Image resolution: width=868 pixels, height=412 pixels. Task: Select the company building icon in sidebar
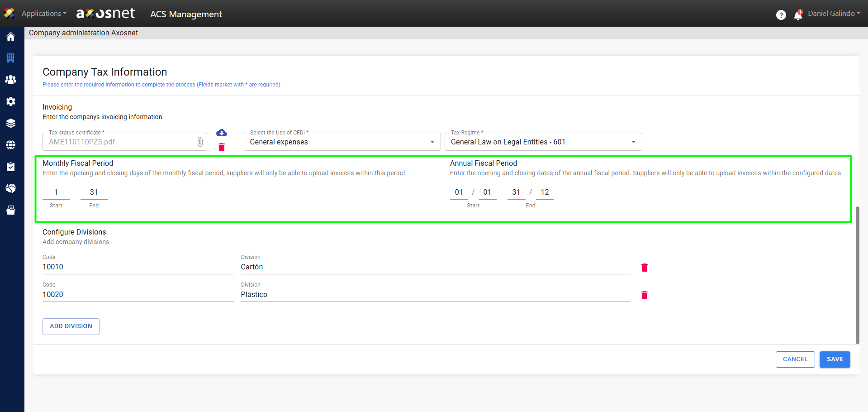11,58
